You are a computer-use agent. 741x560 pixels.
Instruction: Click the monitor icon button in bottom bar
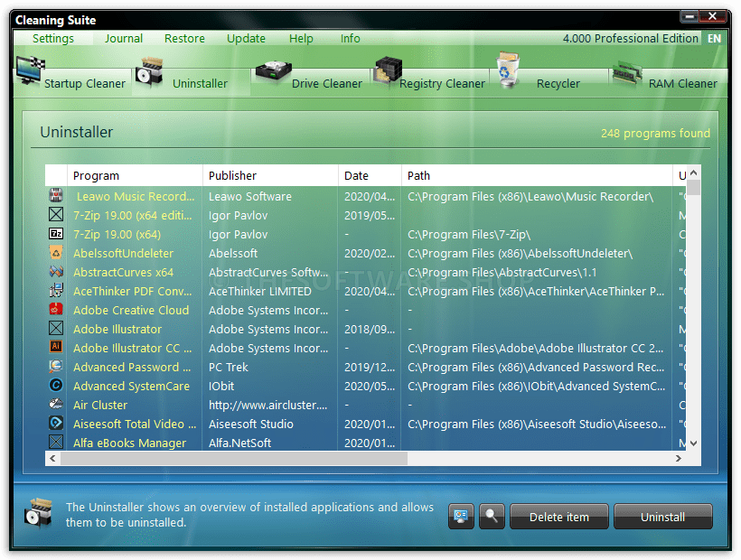point(461,516)
